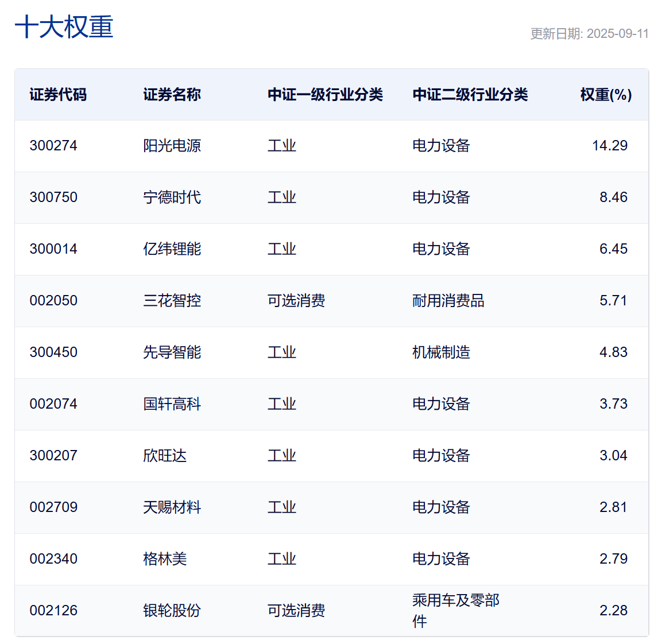Click weight value 4.83
Screen dimensions: 658x644
[x=614, y=352]
